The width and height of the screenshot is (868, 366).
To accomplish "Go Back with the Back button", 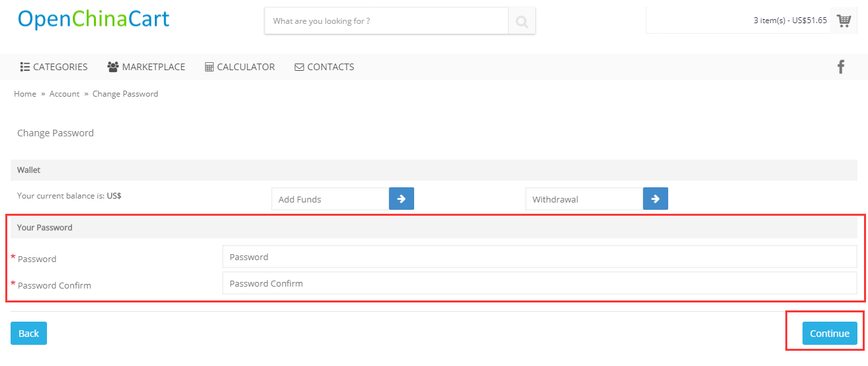I will click(x=28, y=334).
